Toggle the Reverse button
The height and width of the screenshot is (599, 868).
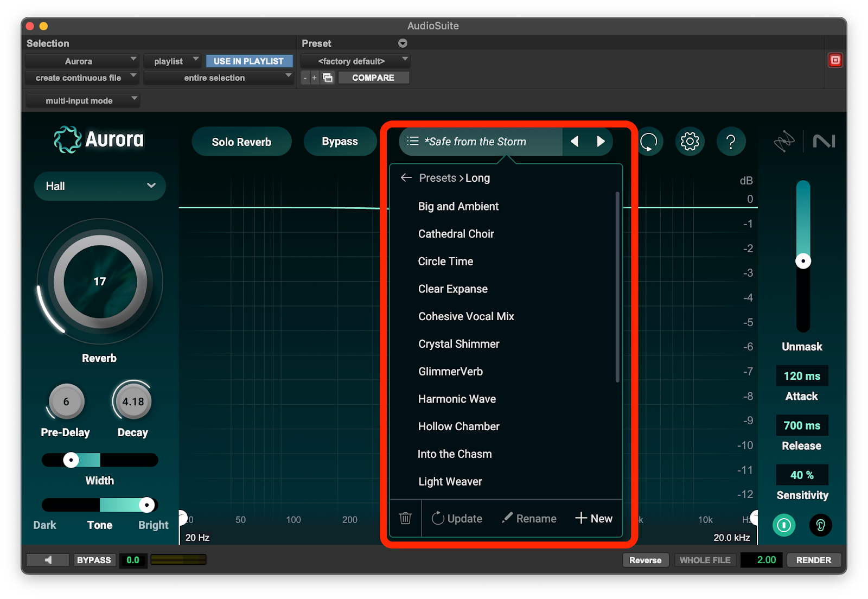point(645,560)
